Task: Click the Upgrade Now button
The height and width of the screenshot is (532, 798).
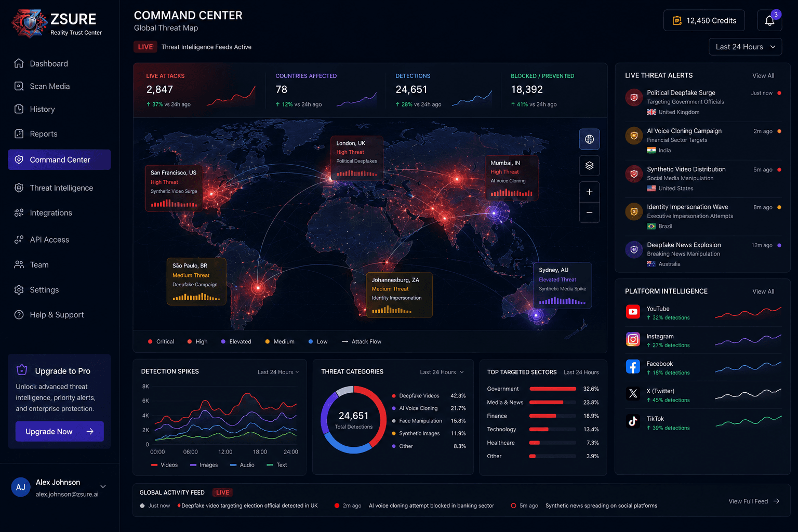Action: (59, 431)
